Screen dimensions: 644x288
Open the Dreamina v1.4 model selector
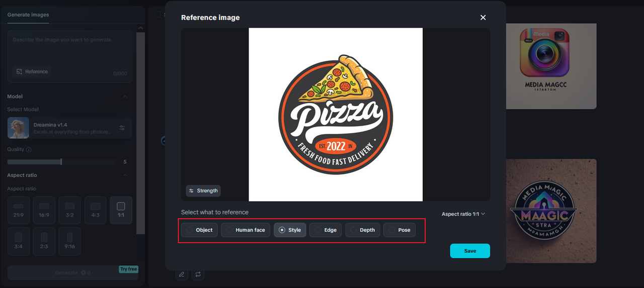(x=69, y=128)
